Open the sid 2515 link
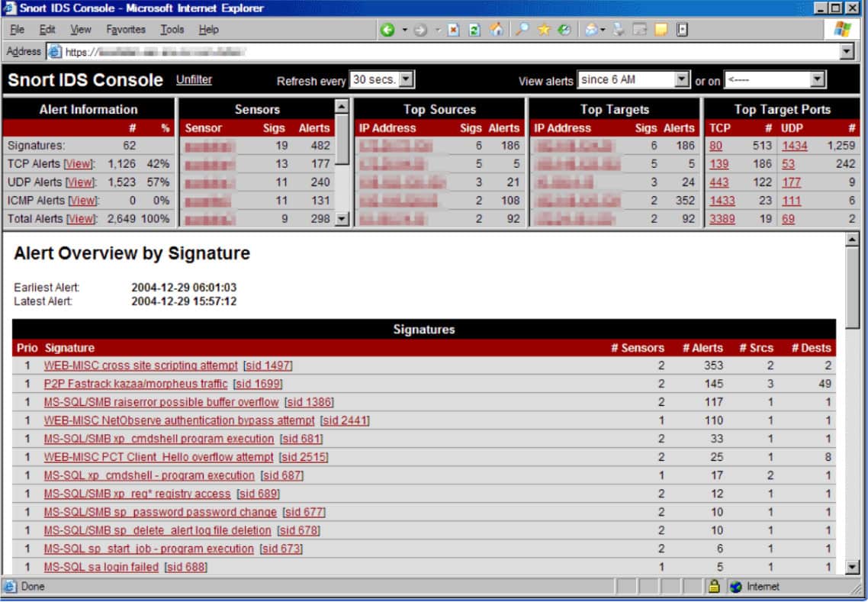 (304, 457)
